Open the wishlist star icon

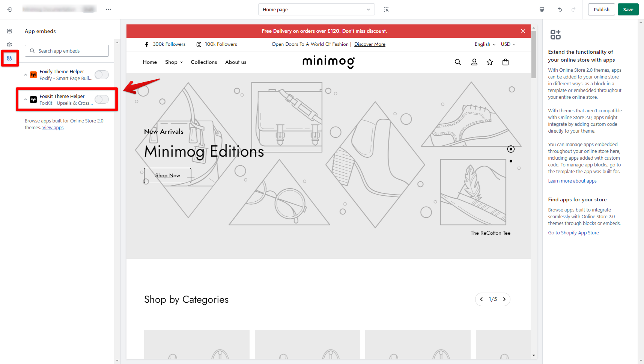point(490,62)
